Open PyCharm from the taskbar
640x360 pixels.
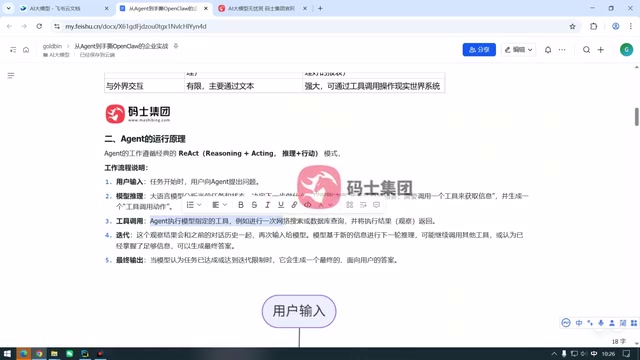click(x=85, y=354)
